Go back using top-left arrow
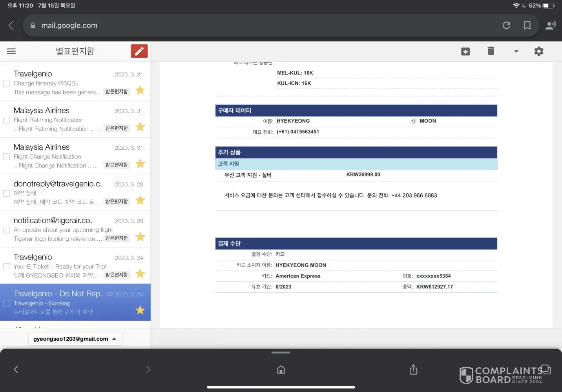This screenshot has height=392, width=562. click(x=11, y=25)
